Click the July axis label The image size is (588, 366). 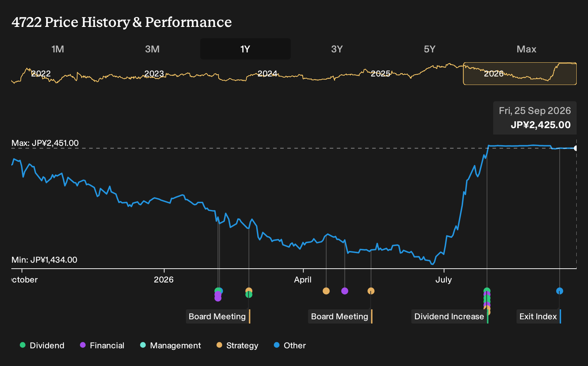tap(444, 280)
